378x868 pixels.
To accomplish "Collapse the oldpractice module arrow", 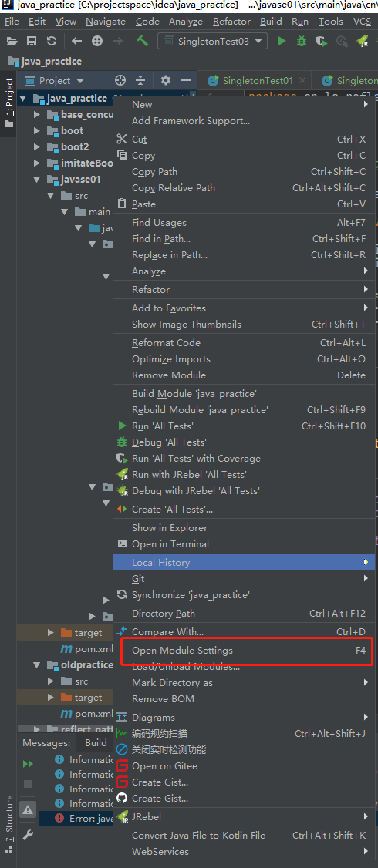I will point(37,664).
